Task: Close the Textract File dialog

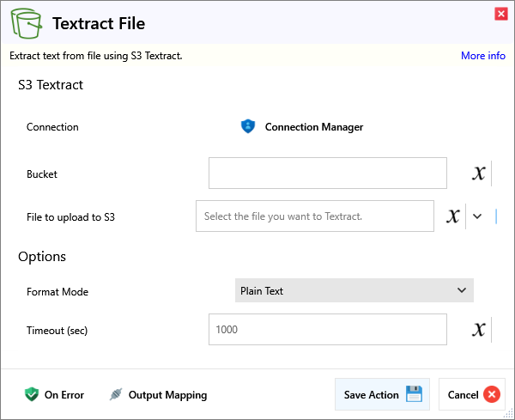Action: tap(500, 14)
